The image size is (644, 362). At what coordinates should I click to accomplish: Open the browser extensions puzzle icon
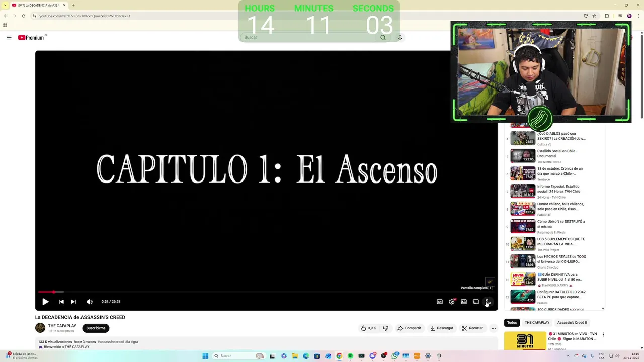pyautogui.click(x=607, y=16)
